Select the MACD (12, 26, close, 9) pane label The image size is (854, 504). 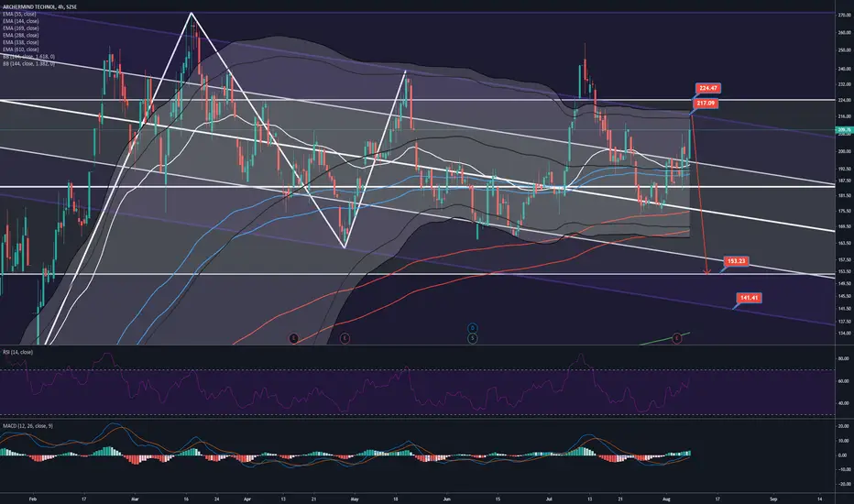pyautogui.click(x=27, y=425)
